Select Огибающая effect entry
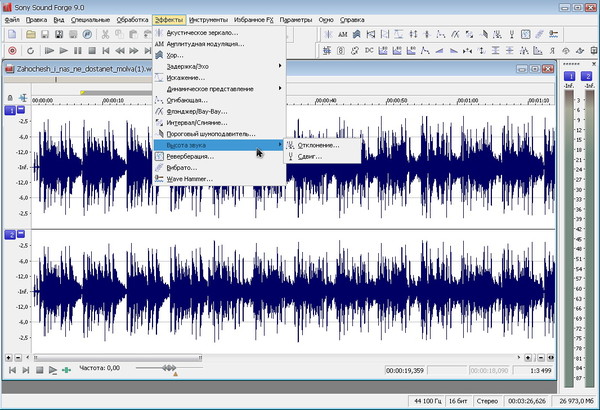 click(219, 100)
